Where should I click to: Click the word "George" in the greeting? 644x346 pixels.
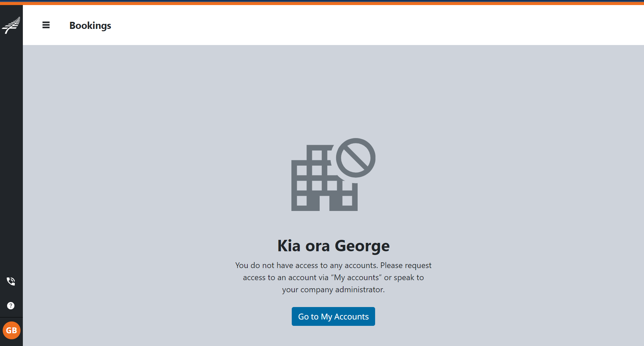coord(362,246)
